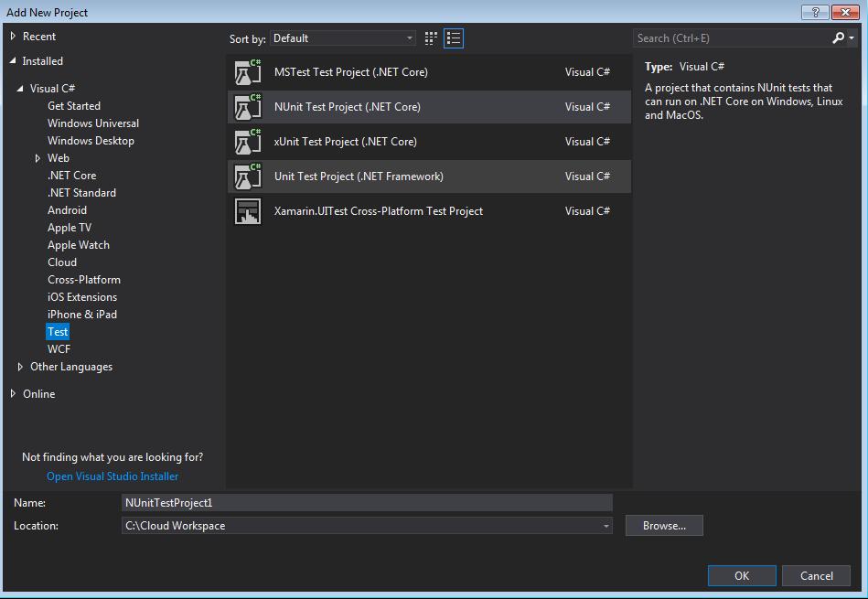
Task: Switch to small icons view
Action: [430, 37]
